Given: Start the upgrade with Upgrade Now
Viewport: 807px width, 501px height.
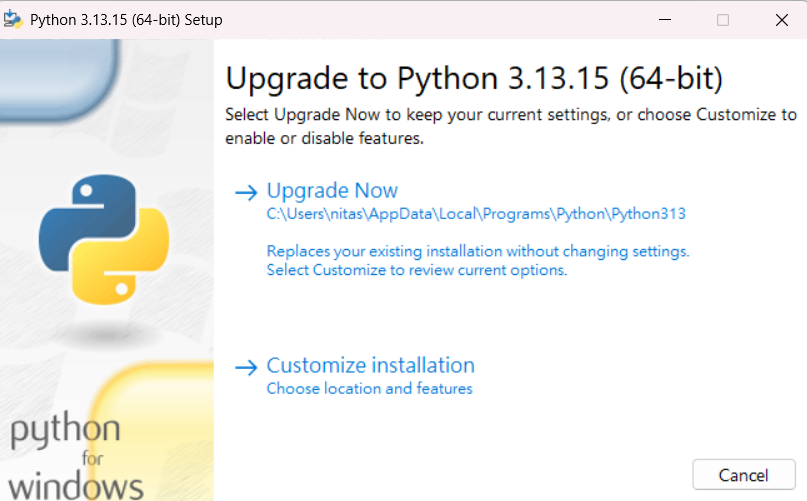Looking at the screenshot, I should point(332,191).
